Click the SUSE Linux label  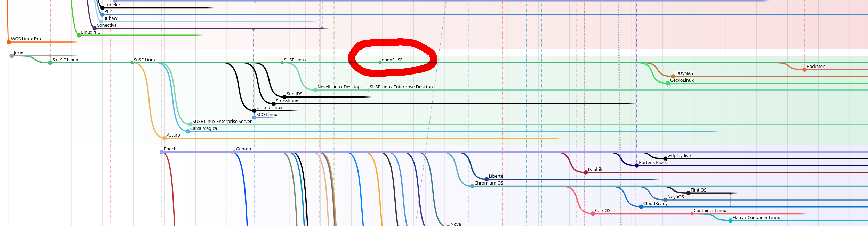(x=295, y=60)
